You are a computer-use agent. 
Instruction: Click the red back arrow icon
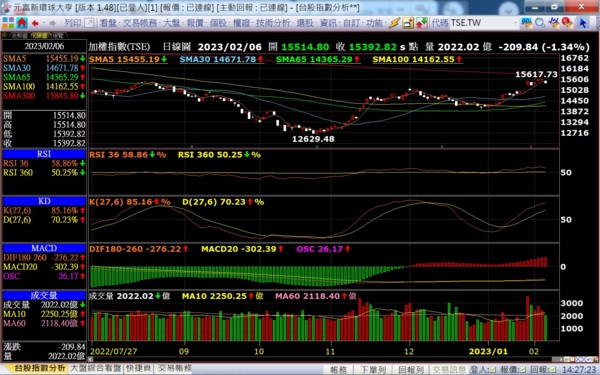(x=35, y=23)
